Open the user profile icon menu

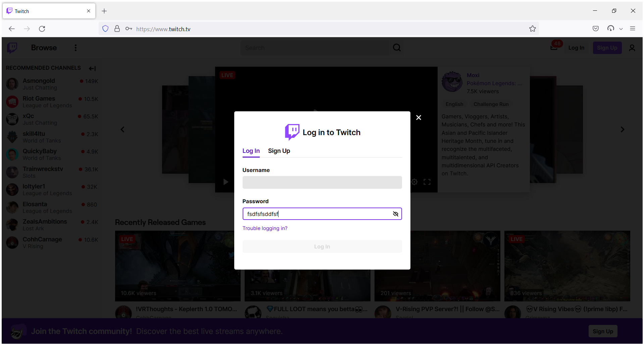[x=632, y=48]
